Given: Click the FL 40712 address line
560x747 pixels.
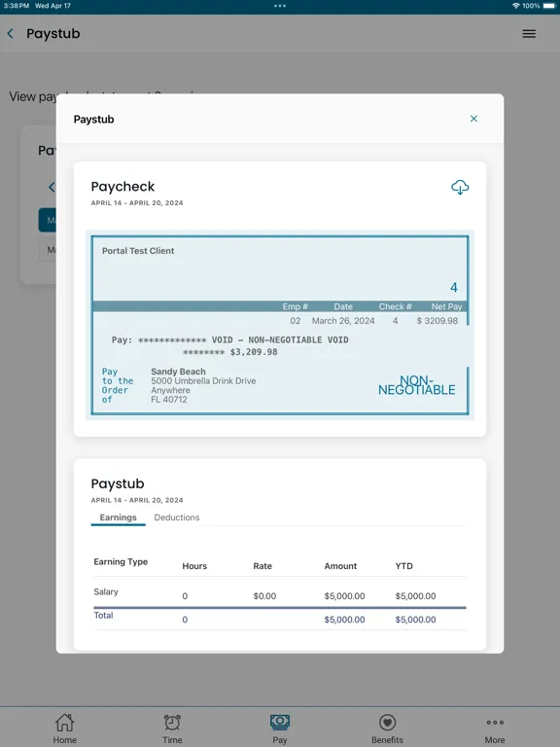Looking at the screenshot, I should tap(169, 400).
